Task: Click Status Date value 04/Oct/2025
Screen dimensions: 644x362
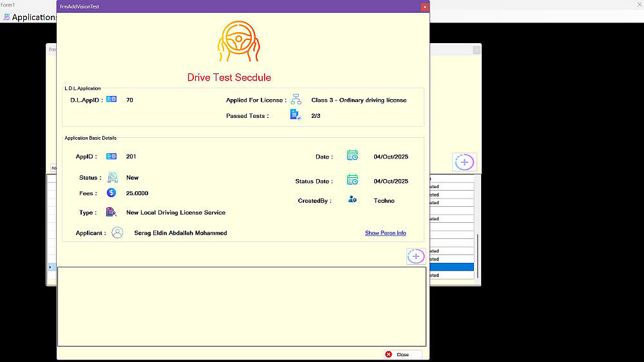Action: click(391, 181)
